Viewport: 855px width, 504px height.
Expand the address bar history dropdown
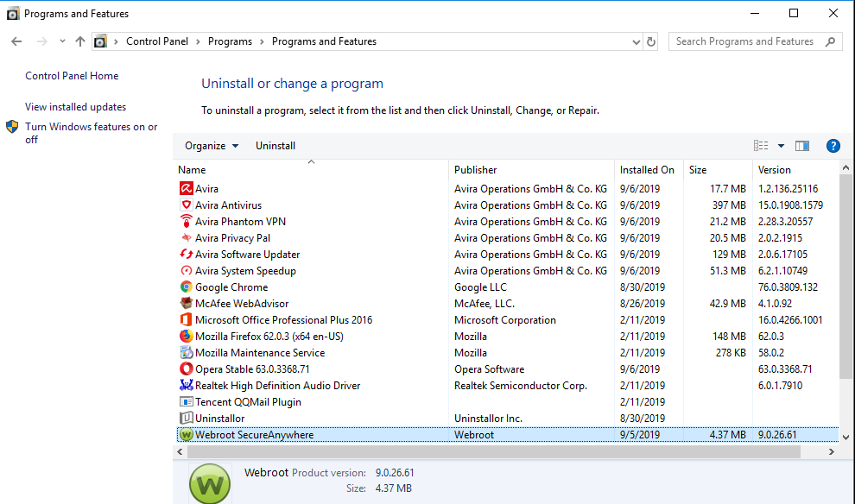pos(636,41)
